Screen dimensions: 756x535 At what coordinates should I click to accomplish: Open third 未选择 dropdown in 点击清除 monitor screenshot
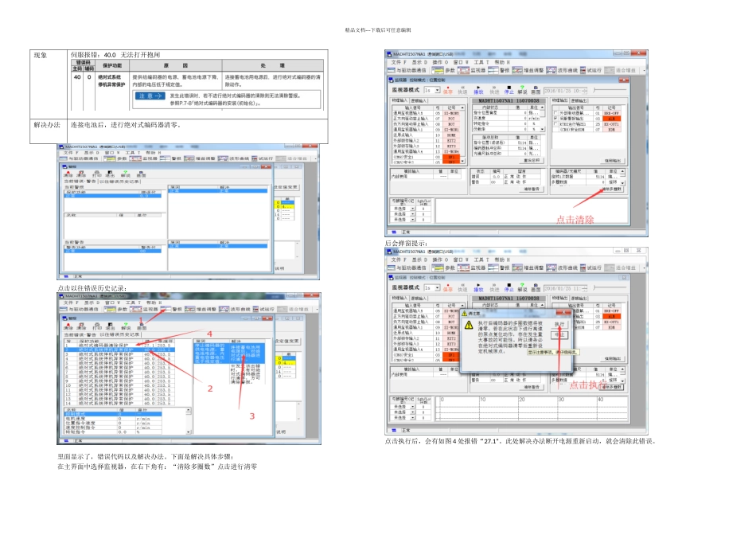(413, 220)
